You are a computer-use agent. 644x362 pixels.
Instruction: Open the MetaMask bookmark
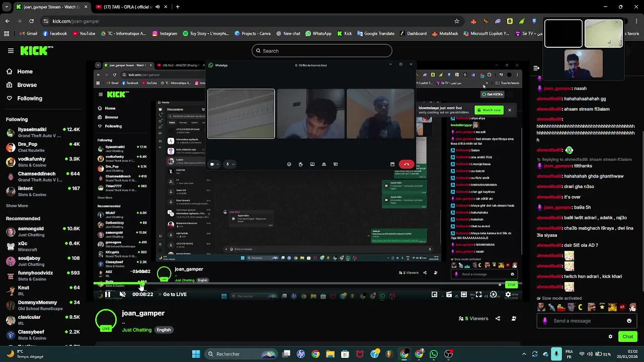445,34
